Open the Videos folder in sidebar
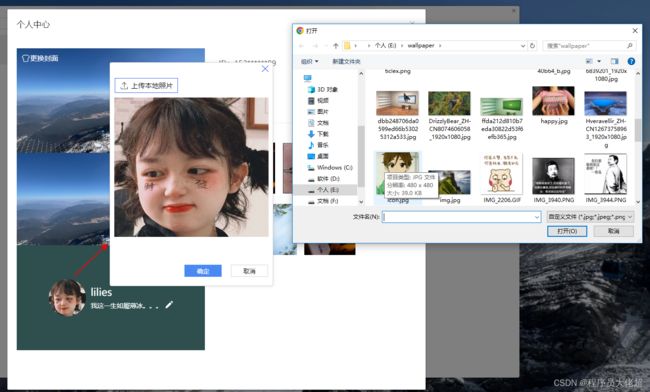 point(318,101)
